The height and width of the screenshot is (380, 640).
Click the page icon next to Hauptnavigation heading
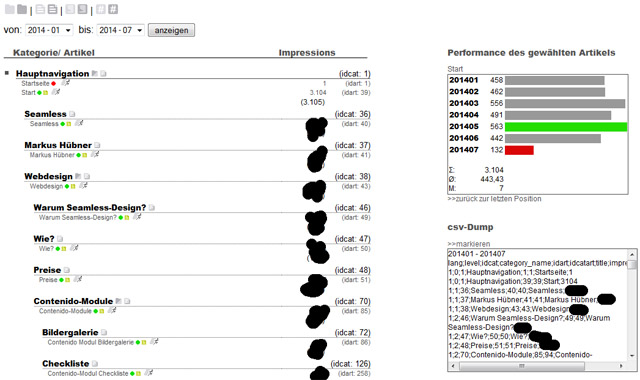point(103,73)
